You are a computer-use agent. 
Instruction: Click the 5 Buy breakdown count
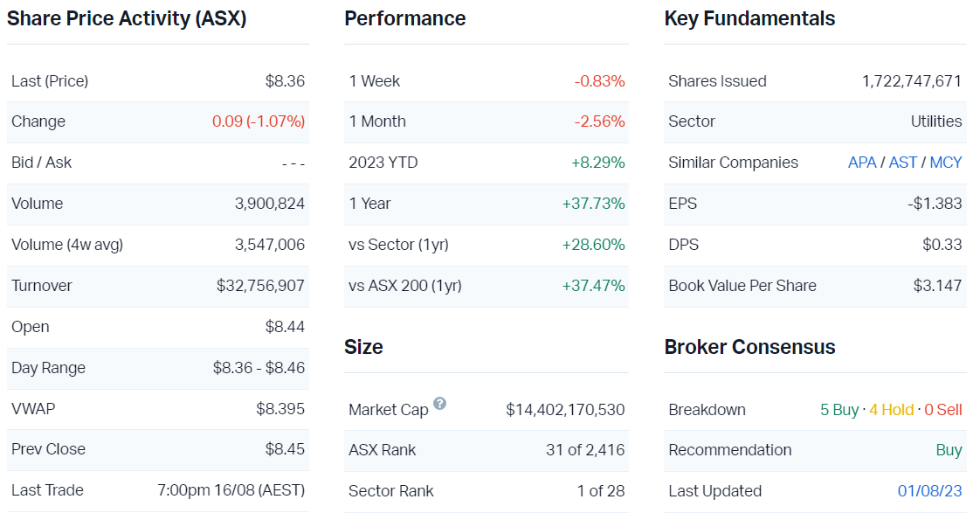pyautogui.click(x=839, y=410)
